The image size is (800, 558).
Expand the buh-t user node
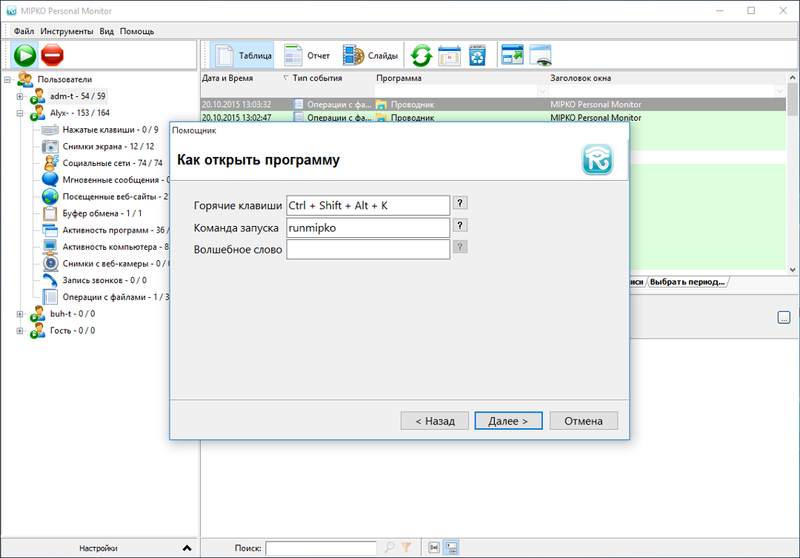(19, 314)
